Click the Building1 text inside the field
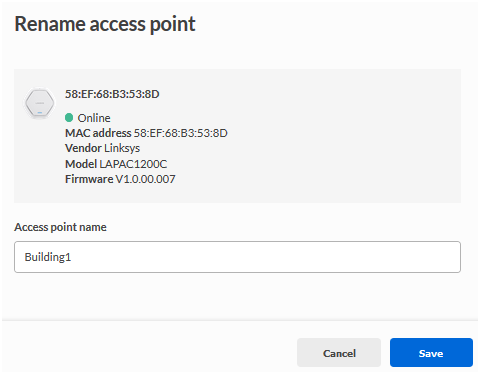 pos(48,257)
